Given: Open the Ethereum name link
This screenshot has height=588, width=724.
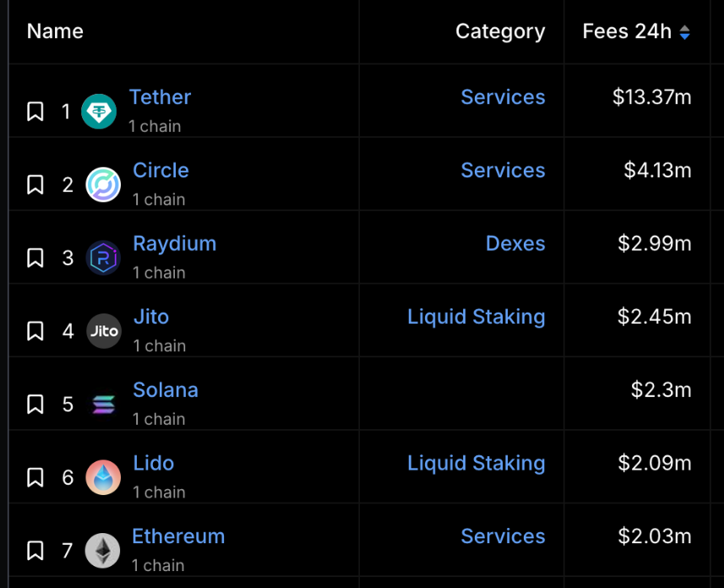Looking at the screenshot, I should tap(178, 536).
